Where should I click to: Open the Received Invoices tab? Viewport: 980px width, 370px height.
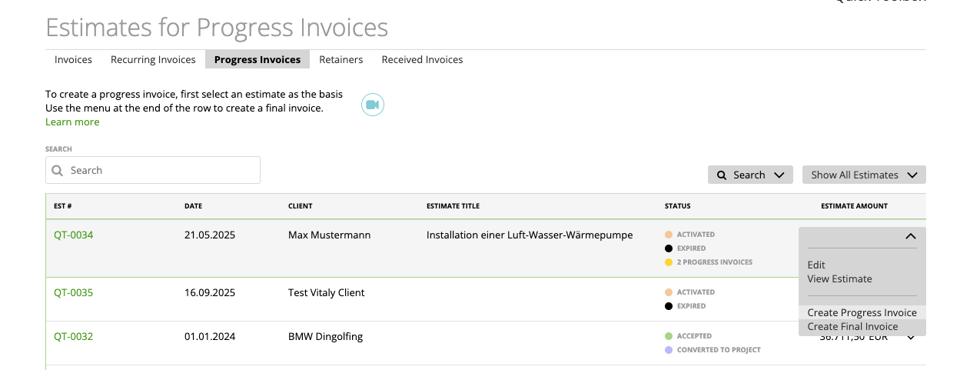422,59
